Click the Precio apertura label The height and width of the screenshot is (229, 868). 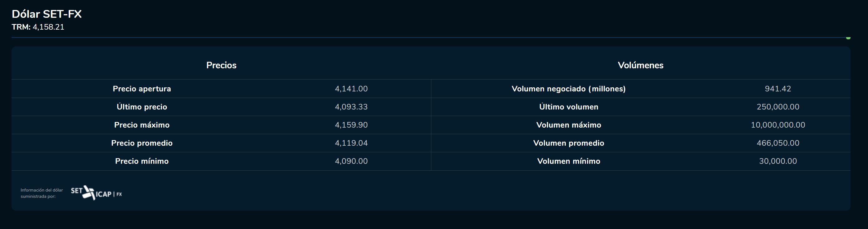pos(142,89)
